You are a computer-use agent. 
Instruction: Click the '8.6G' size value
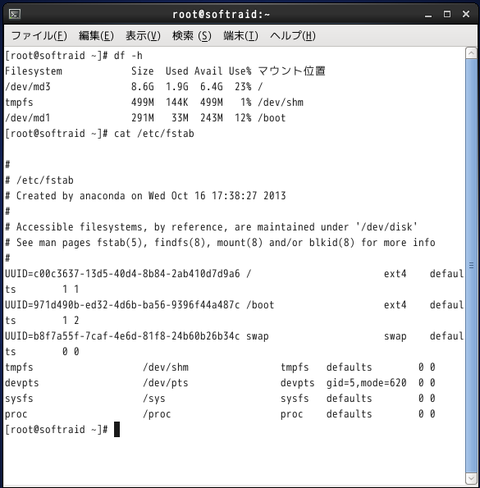coord(142,87)
